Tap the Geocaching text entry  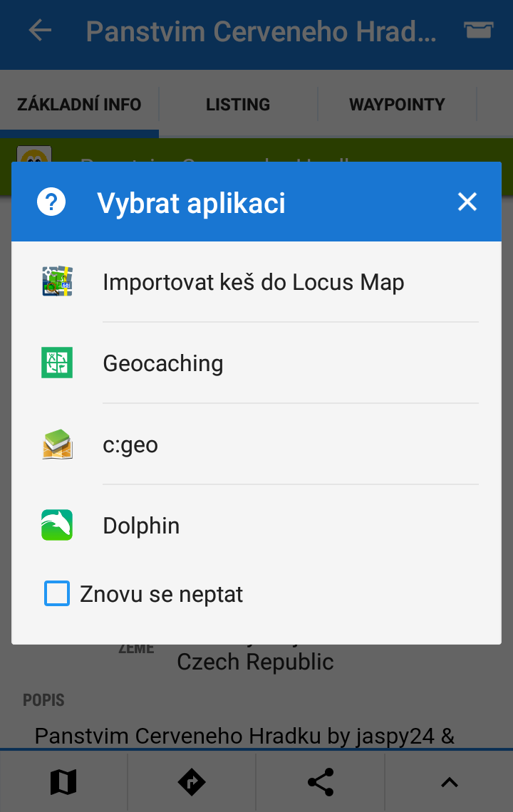pos(163,363)
